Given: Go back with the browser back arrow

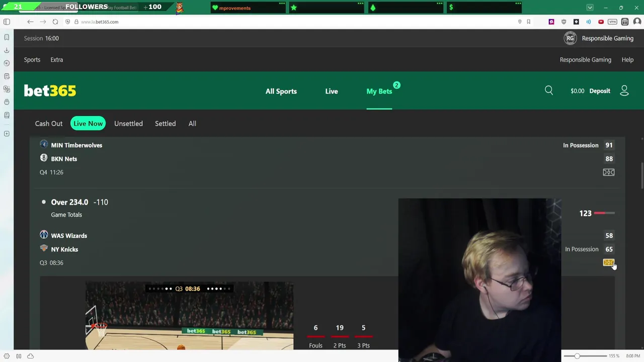Looking at the screenshot, I should pos(30,22).
